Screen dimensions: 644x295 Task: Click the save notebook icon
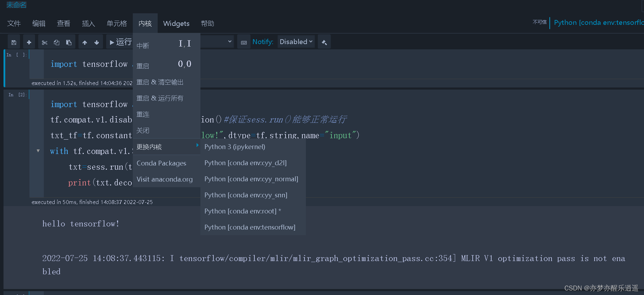coord(14,42)
